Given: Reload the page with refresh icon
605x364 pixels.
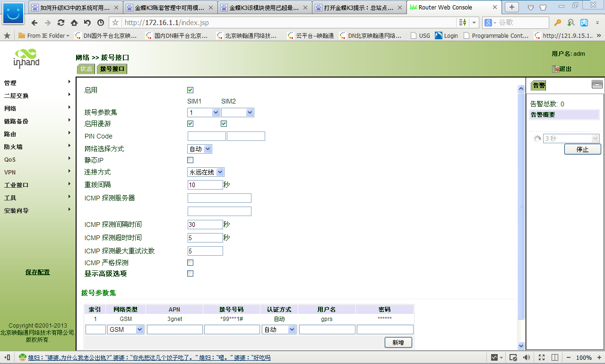Looking at the screenshot, I should pyautogui.click(x=61, y=23).
